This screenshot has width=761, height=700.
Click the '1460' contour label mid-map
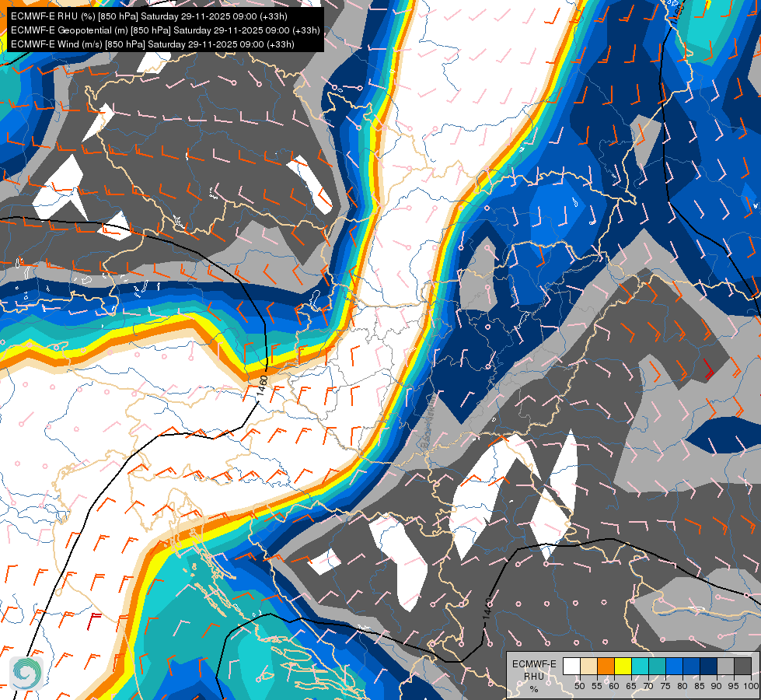click(x=263, y=385)
